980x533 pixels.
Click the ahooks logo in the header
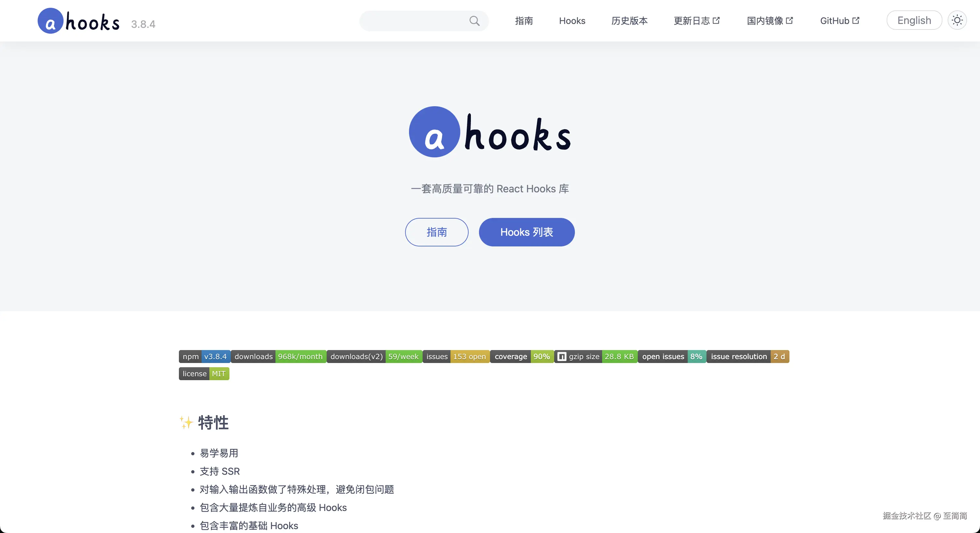coord(78,20)
